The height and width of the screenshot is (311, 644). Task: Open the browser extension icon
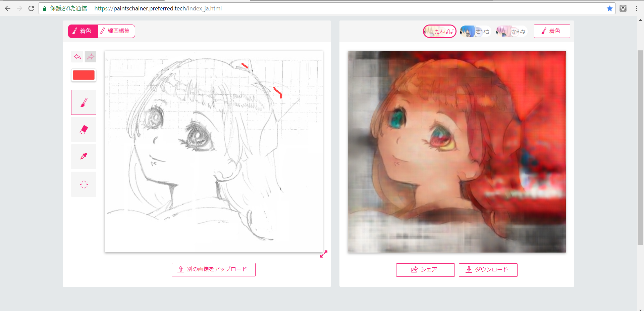[x=623, y=8]
